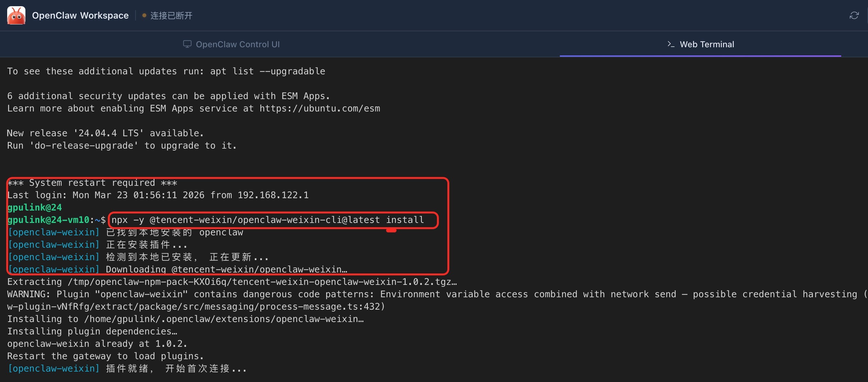This screenshot has width=868, height=382.
Task: Click the Restart the gateway message line
Action: click(x=105, y=356)
